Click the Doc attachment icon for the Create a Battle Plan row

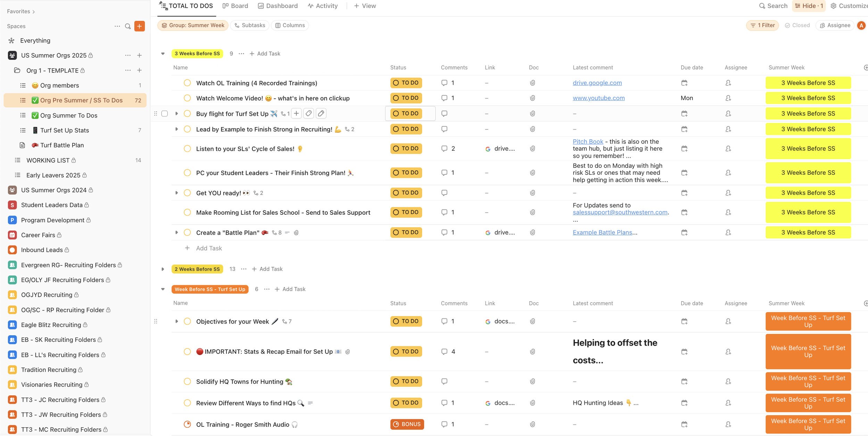(x=532, y=232)
